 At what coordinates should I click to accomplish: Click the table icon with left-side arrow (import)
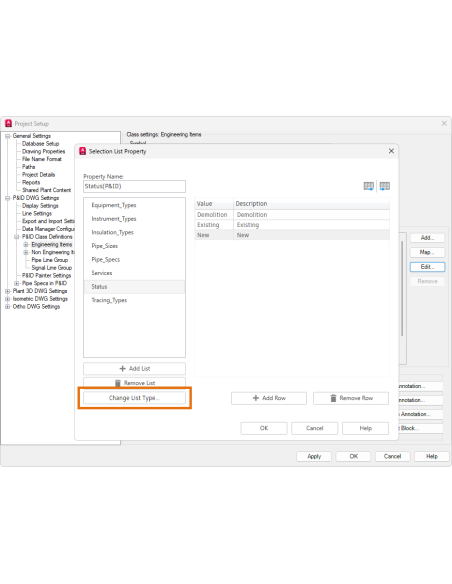click(385, 186)
